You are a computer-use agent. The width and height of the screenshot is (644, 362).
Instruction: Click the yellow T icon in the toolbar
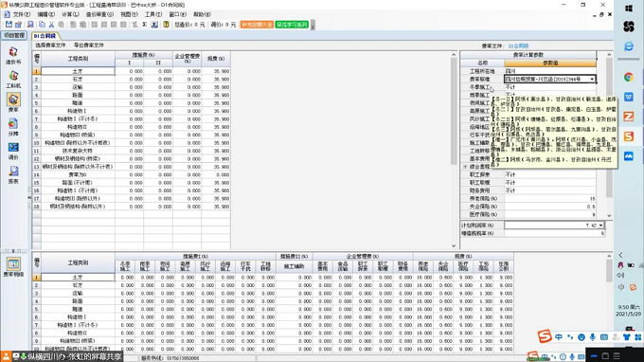click(166, 25)
